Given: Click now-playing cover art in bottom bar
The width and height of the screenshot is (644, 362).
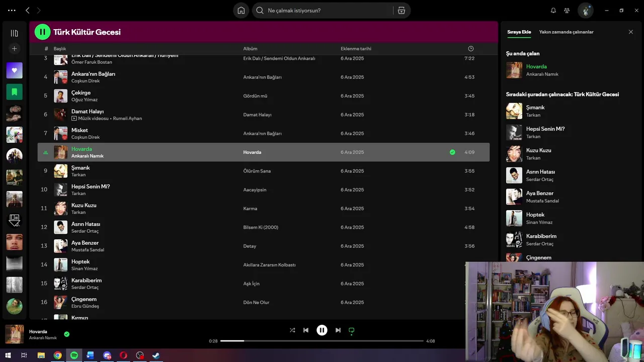Looking at the screenshot, I should (x=14, y=334).
